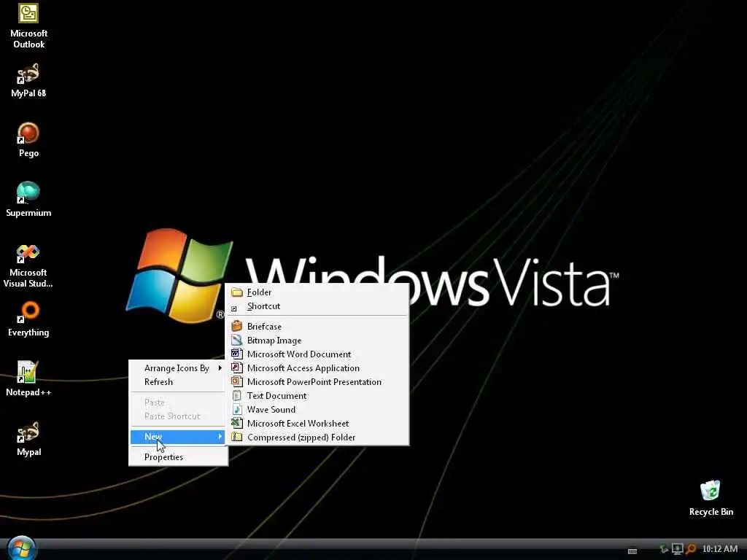
Task: Create a new Bitmap Image
Action: (x=317, y=341)
